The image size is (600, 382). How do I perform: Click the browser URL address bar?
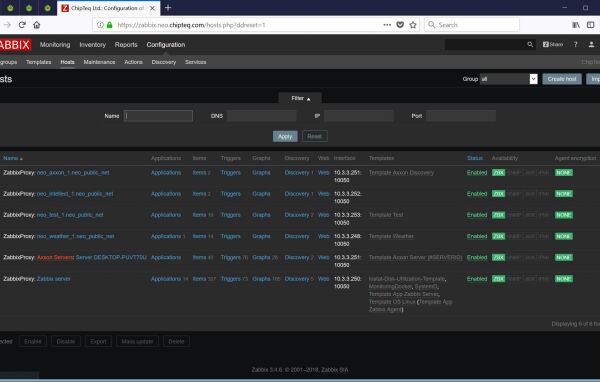pyautogui.click(x=245, y=25)
